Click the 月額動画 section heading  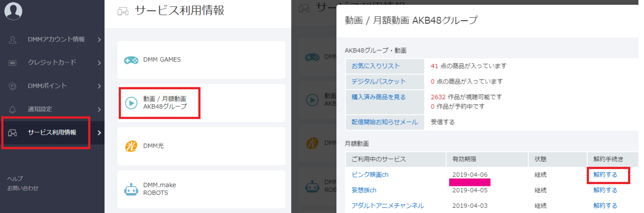tap(357, 143)
